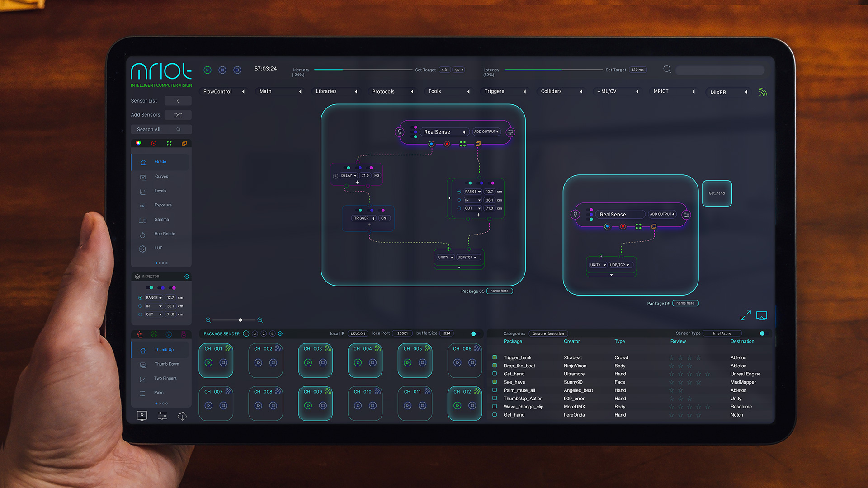Select the green four-dot sensor filter icon
This screenshot has height=488, width=868.
[169, 143]
